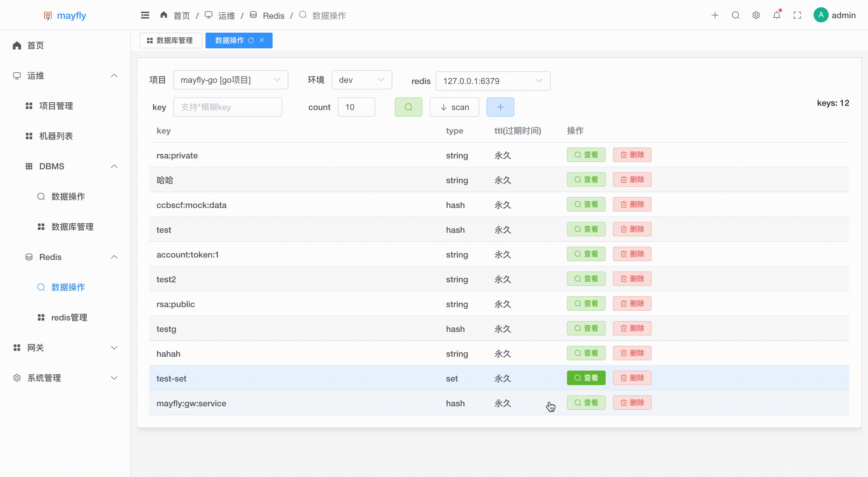Collapse the sidebar with hamburger icon
The width and height of the screenshot is (868, 477).
click(x=145, y=15)
